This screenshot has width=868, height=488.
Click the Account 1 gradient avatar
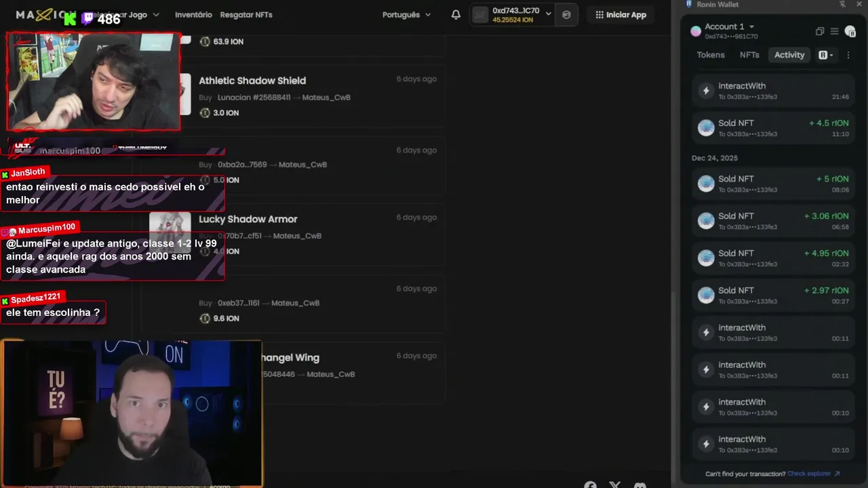696,30
